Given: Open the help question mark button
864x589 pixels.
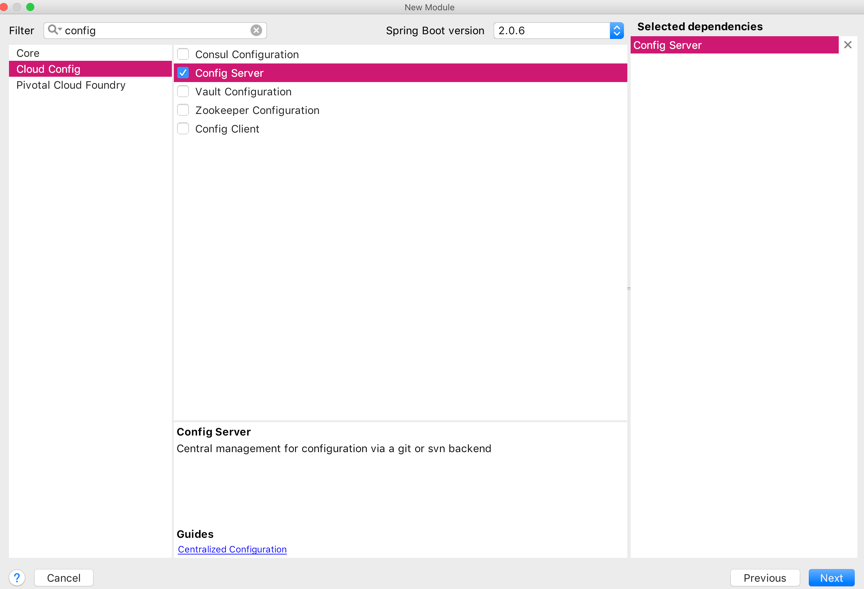Looking at the screenshot, I should pos(17,577).
